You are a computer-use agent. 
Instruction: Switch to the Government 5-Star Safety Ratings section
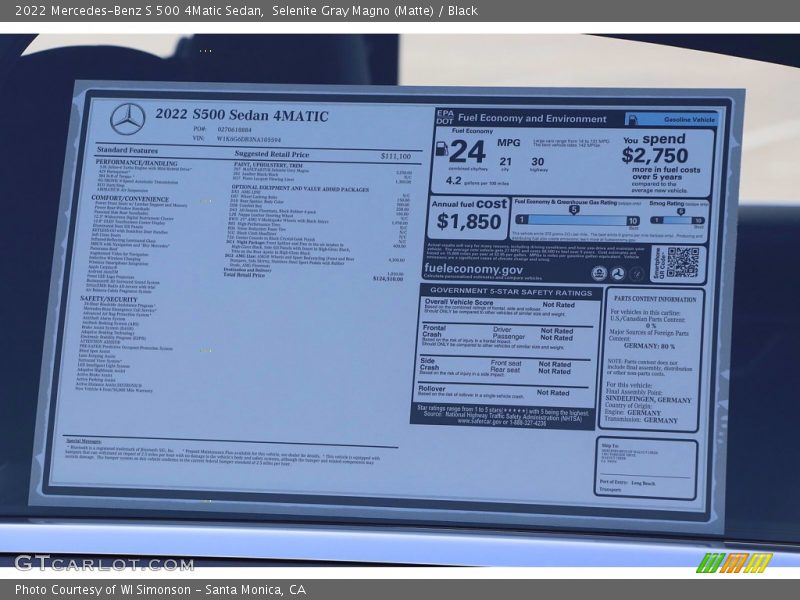(510, 290)
